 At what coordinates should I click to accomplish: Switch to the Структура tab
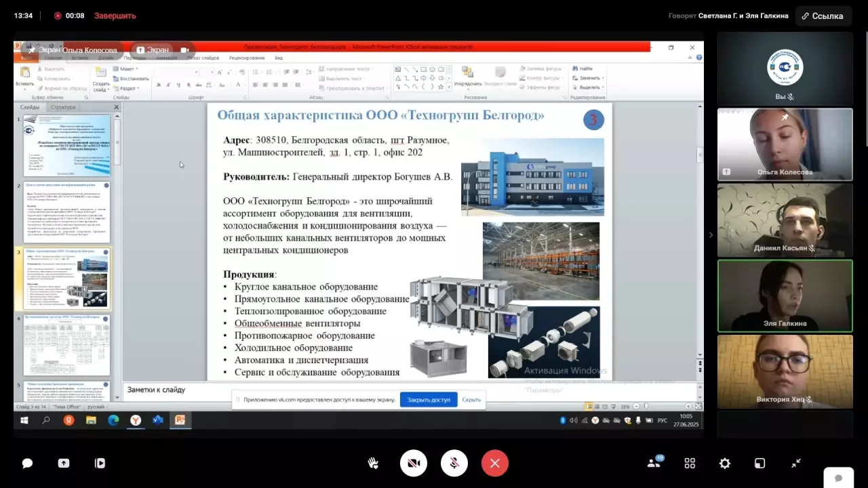click(63, 107)
